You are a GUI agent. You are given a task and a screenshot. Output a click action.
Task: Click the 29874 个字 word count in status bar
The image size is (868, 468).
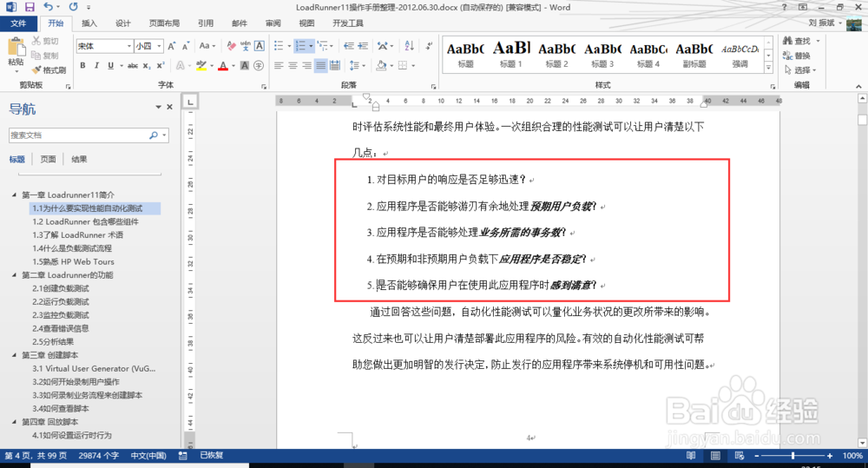(99, 456)
